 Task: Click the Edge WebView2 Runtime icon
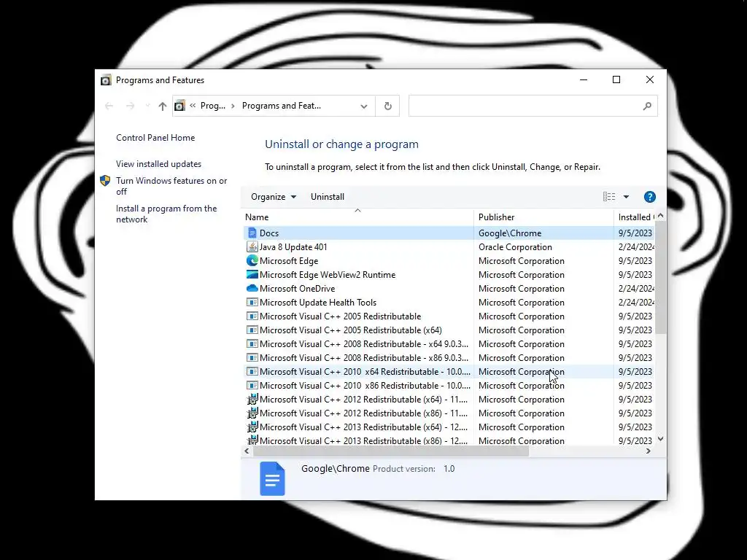tap(252, 274)
